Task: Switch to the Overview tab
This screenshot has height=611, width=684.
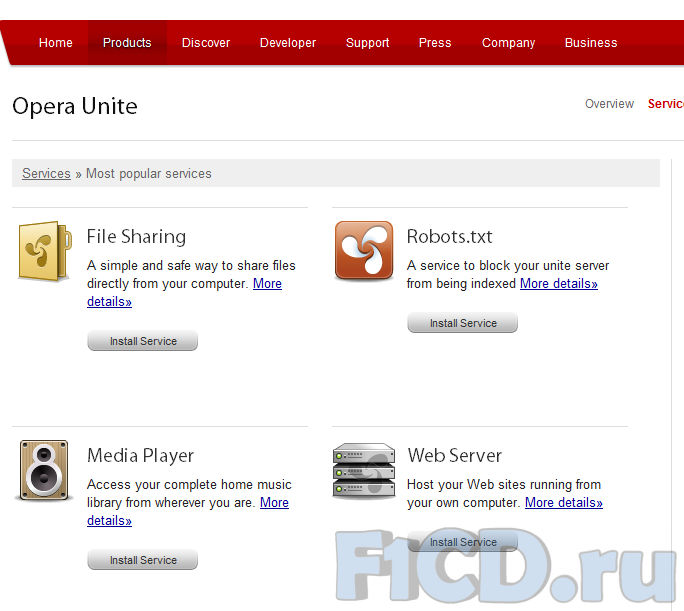Action: 609,104
